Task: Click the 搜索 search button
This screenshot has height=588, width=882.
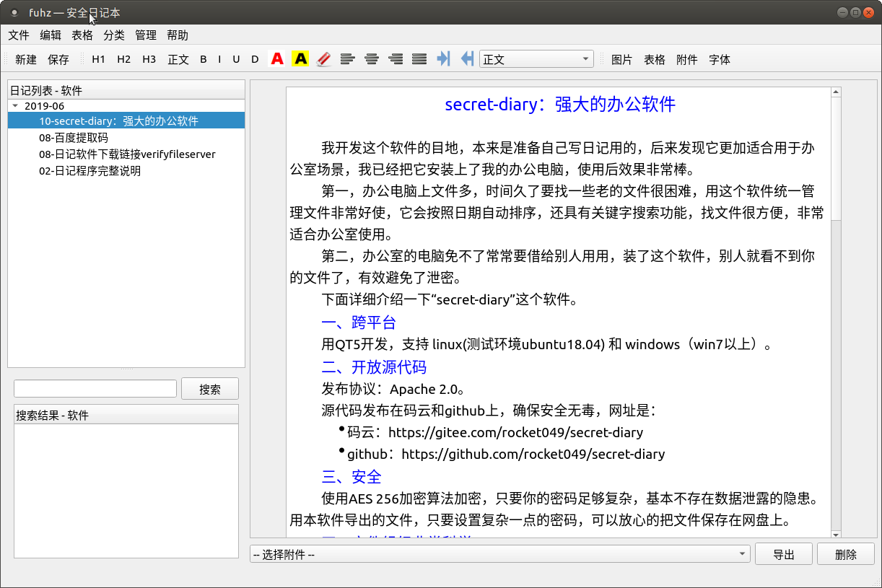Action: [210, 389]
